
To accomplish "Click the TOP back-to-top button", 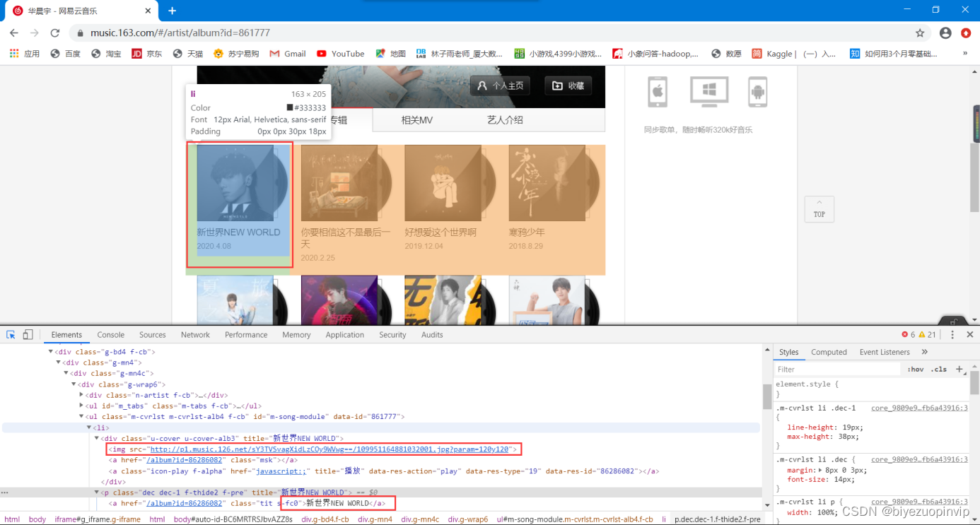I will point(819,209).
